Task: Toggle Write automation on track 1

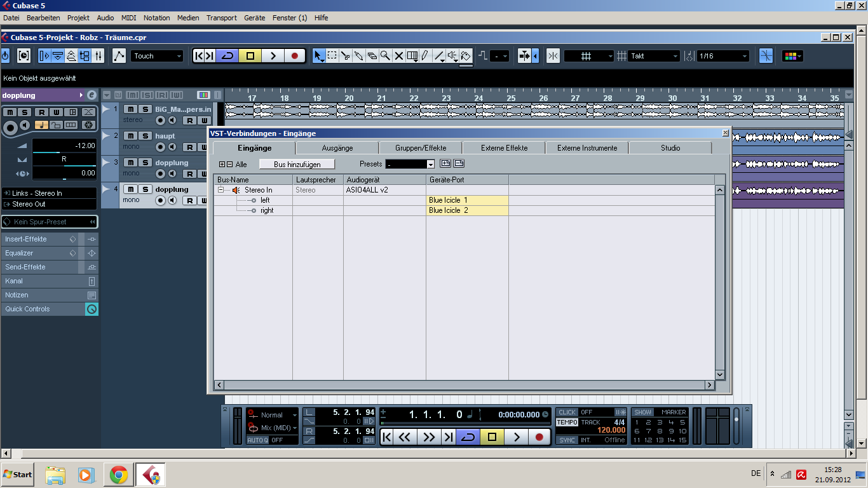Action: pyautogui.click(x=205, y=120)
